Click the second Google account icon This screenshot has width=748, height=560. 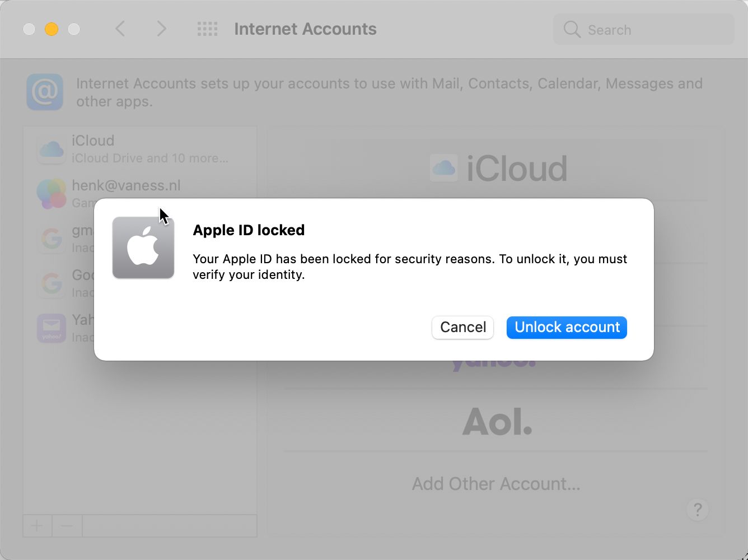[52, 283]
